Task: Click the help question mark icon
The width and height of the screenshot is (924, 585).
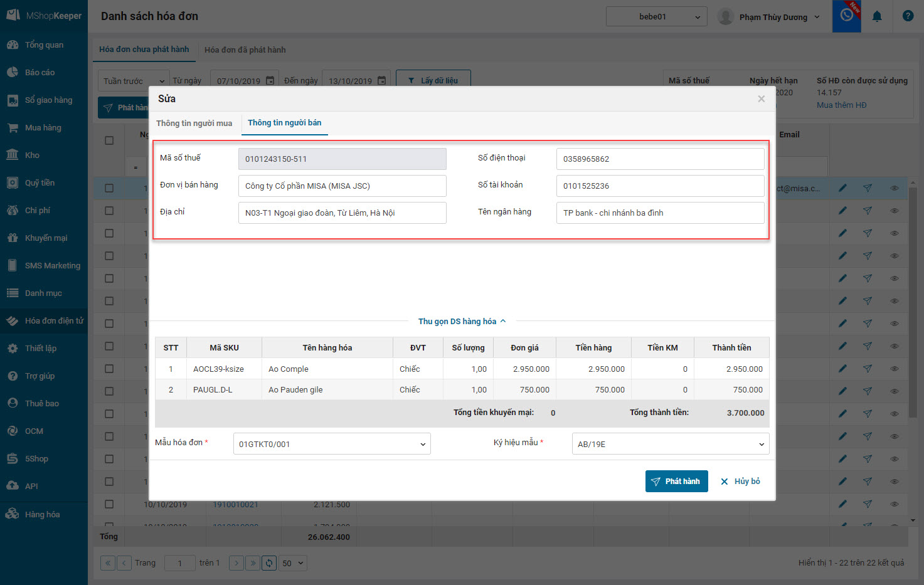Action: coord(908,16)
